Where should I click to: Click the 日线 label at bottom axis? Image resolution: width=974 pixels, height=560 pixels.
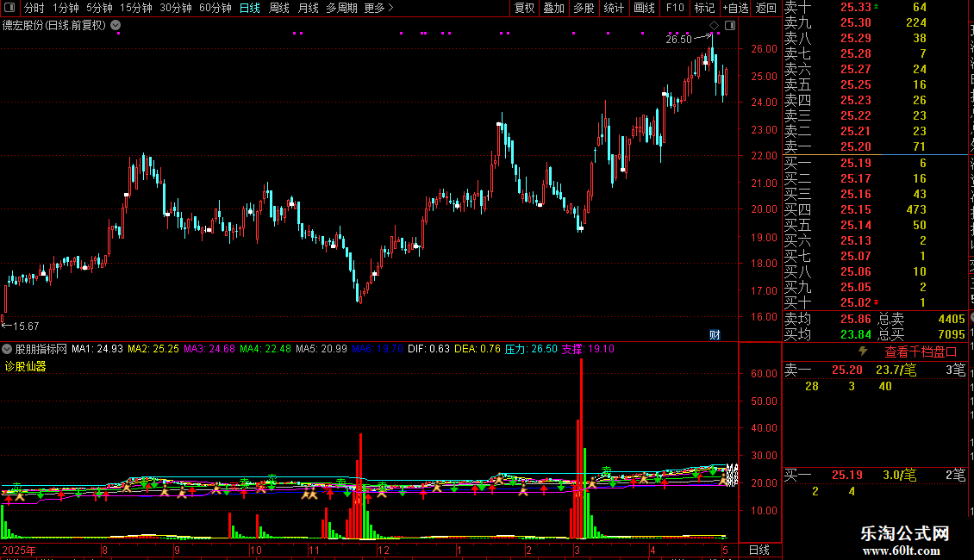pyautogui.click(x=759, y=550)
